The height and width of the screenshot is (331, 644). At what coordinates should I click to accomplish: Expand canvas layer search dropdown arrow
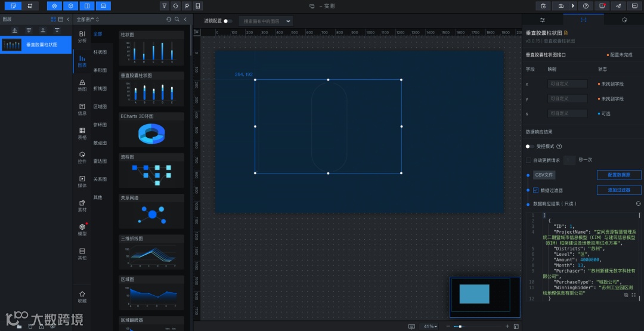pyautogui.click(x=288, y=21)
